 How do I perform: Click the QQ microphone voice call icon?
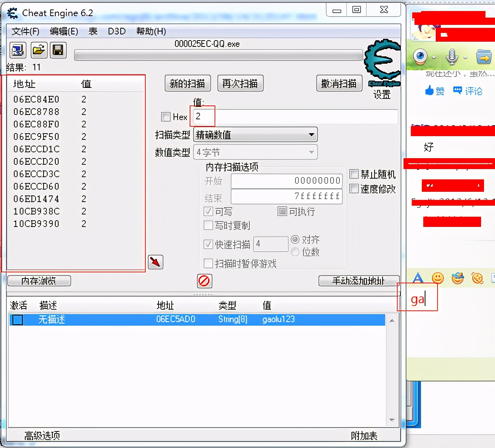pyautogui.click(x=452, y=57)
